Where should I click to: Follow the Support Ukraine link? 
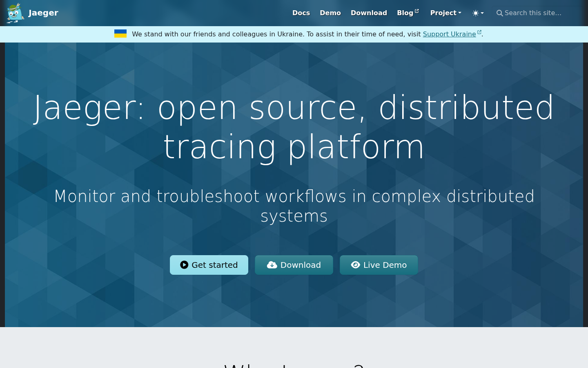tap(452, 34)
